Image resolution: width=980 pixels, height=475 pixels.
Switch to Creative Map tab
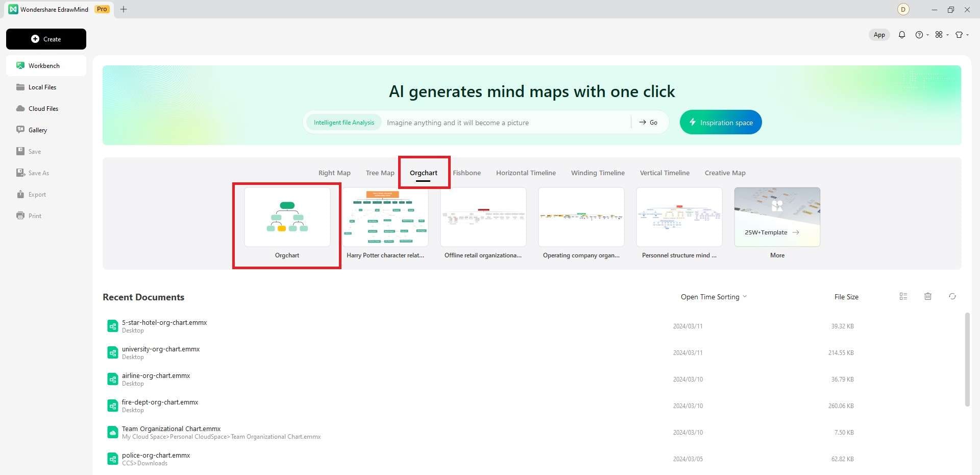pyautogui.click(x=725, y=173)
